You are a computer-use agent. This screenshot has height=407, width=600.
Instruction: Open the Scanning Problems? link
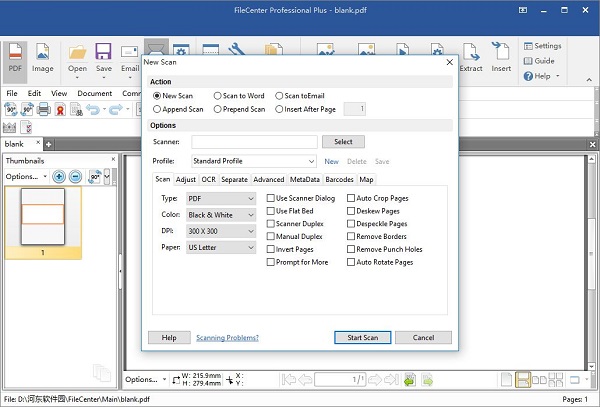coord(227,338)
